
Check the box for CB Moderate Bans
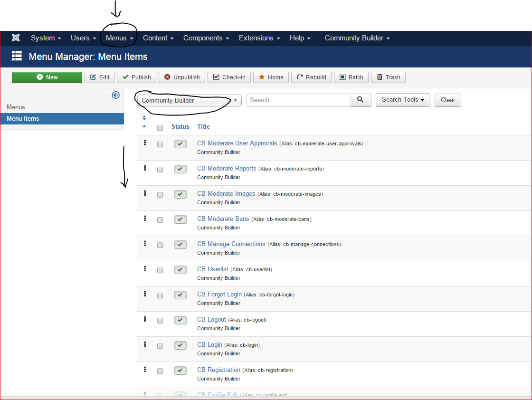click(x=160, y=220)
